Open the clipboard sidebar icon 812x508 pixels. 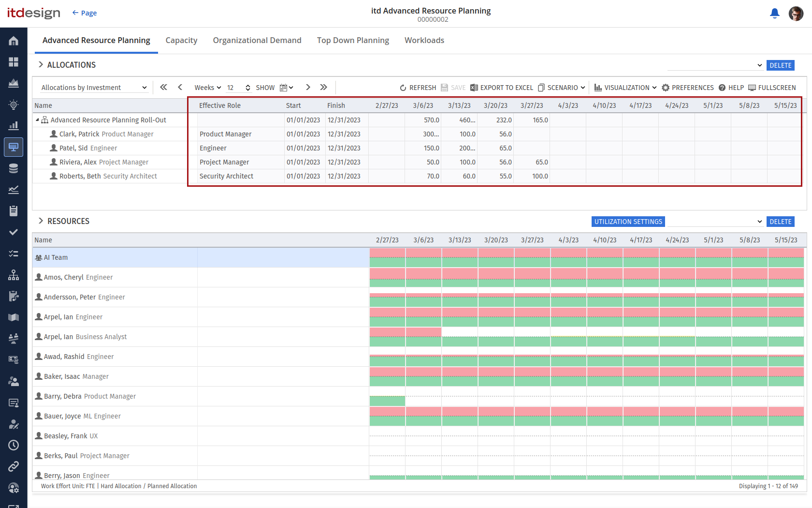tap(14, 211)
